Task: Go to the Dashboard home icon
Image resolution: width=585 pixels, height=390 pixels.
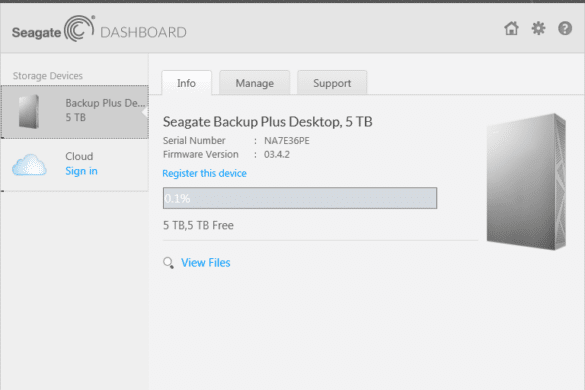Action: (511, 28)
